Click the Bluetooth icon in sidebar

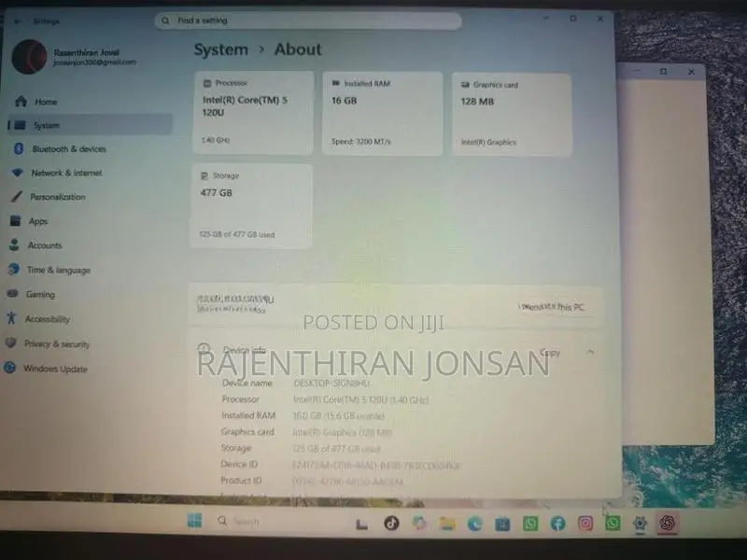(19, 148)
